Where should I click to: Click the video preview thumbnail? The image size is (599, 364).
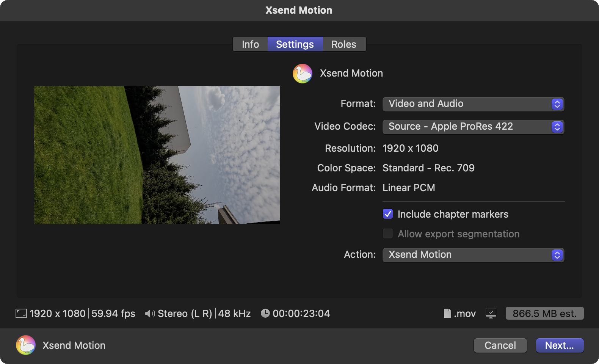[157, 155]
